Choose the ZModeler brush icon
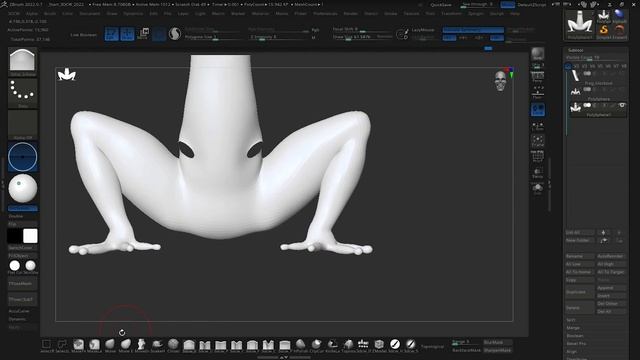Viewport: 640px width, 360px height. 379,344
